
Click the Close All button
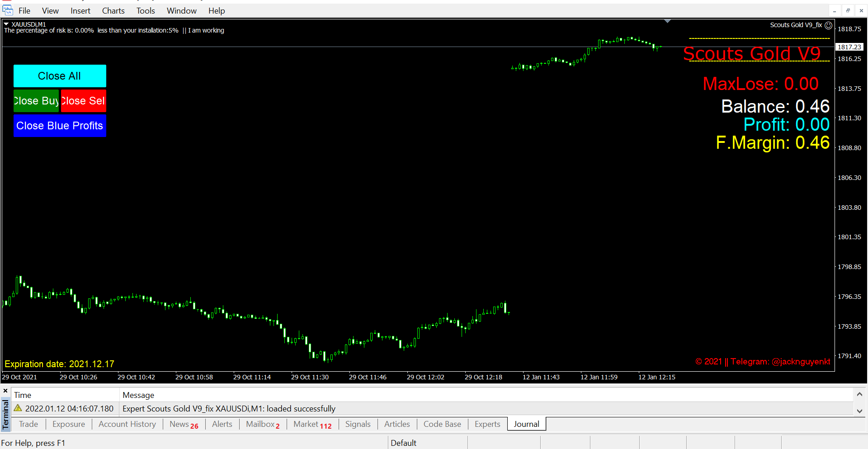[60, 76]
